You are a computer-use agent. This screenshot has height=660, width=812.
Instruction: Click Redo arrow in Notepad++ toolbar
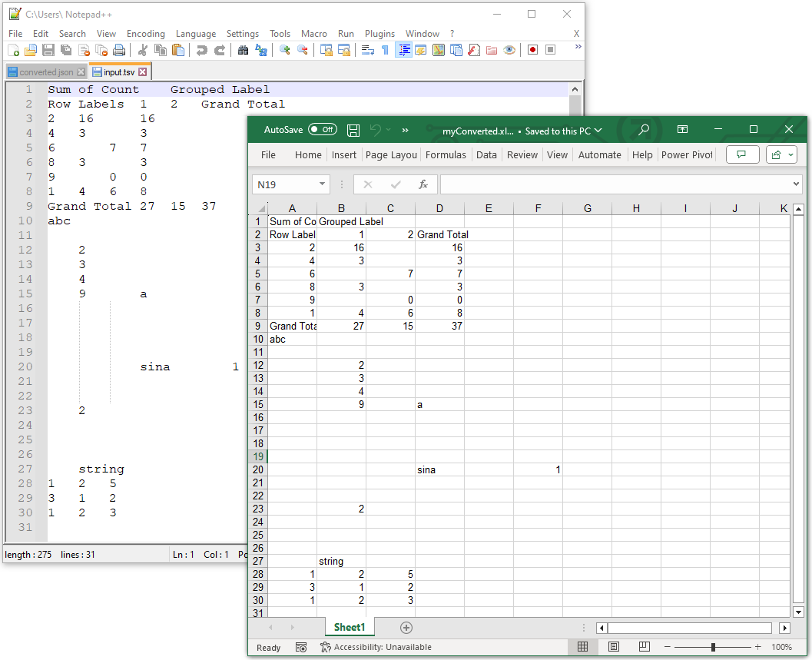(220, 50)
